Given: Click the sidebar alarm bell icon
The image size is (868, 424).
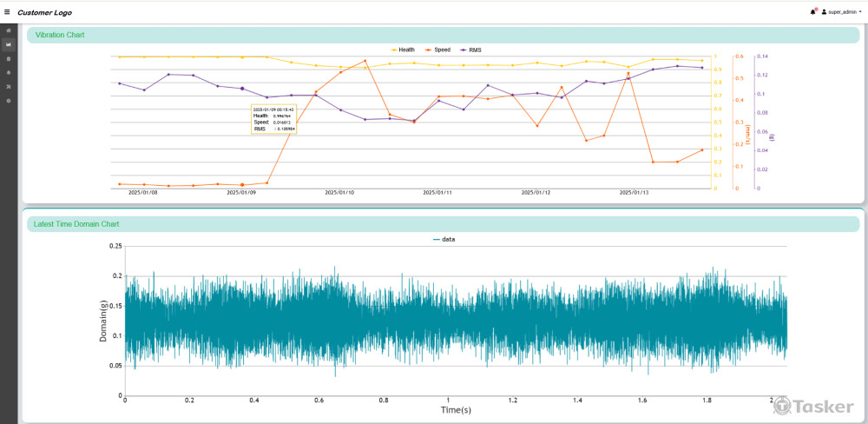Looking at the screenshot, I should pos(9,72).
